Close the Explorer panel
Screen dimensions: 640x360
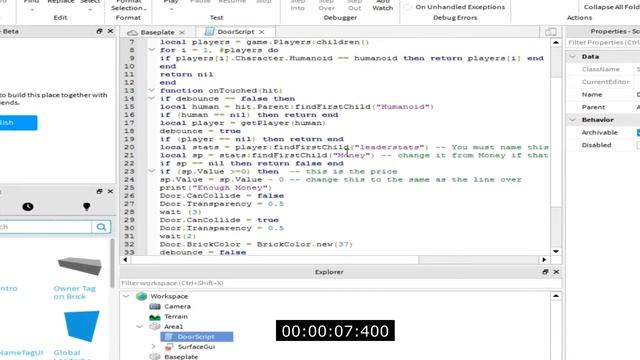pos(556,272)
